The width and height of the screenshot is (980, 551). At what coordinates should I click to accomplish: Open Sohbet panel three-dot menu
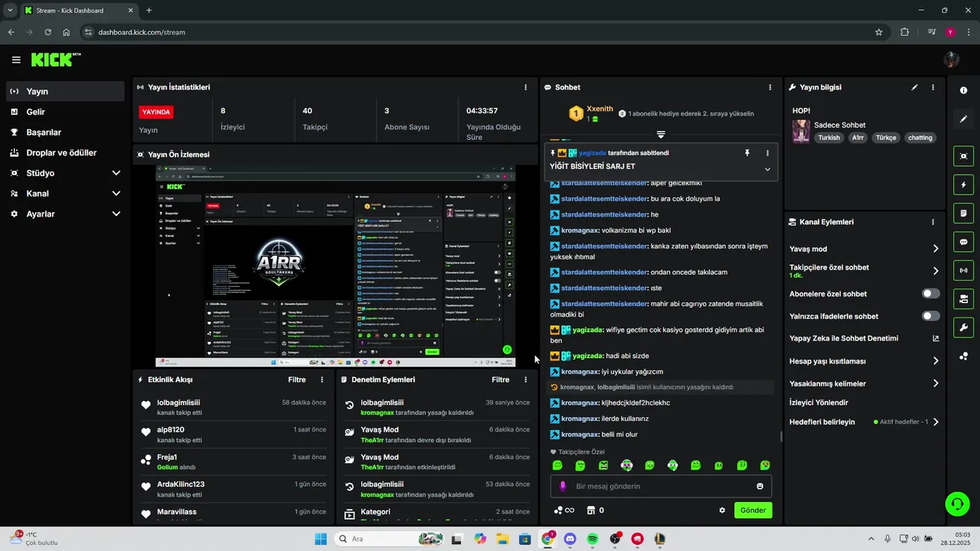(769, 87)
